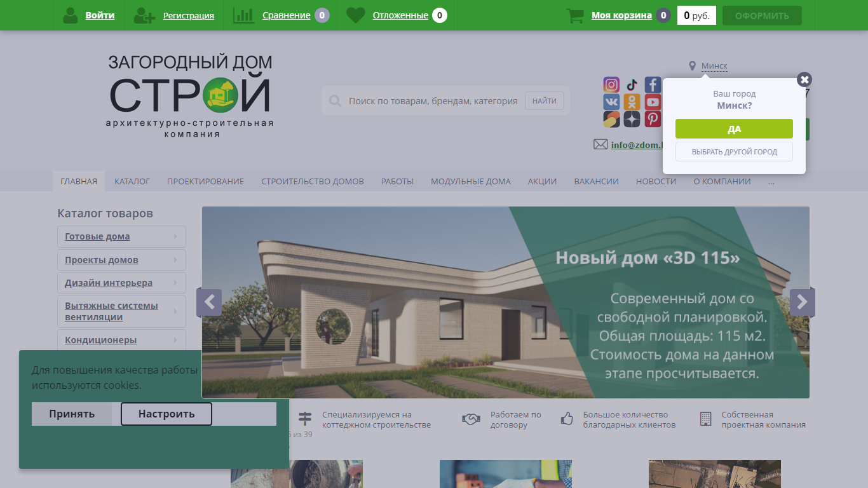Show previous banner slide

[x=209, y=302]
